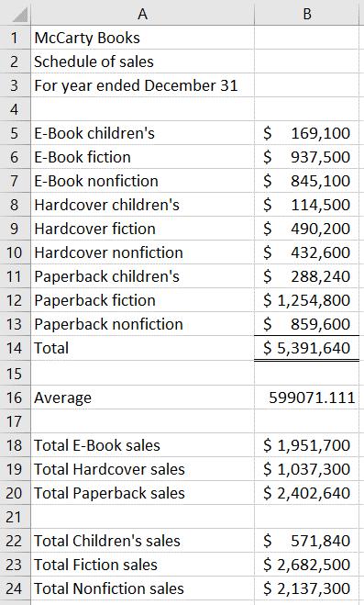364x605 pixels.
Task: Select Total Paperback sales value $2,402,640
Action: pyautogui.click(x=307, y=493)
